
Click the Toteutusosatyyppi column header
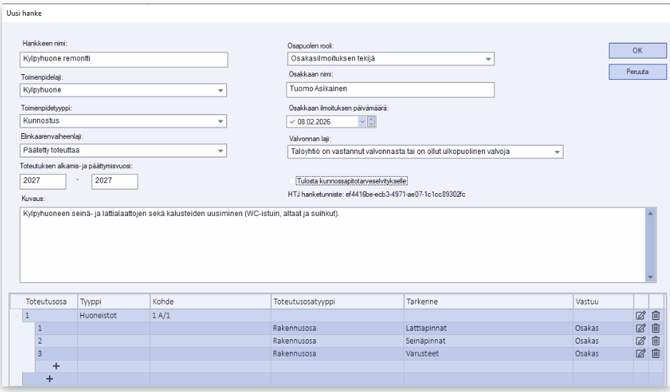(x=338, y=302)
